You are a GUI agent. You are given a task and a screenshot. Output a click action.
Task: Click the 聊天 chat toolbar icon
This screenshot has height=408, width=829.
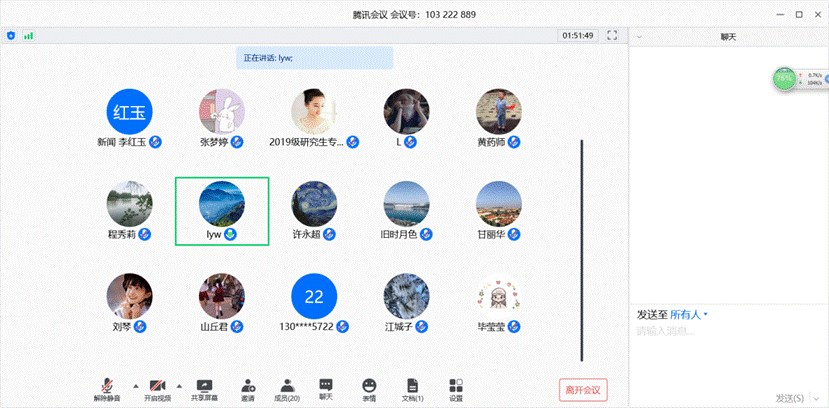pos(326,386)
